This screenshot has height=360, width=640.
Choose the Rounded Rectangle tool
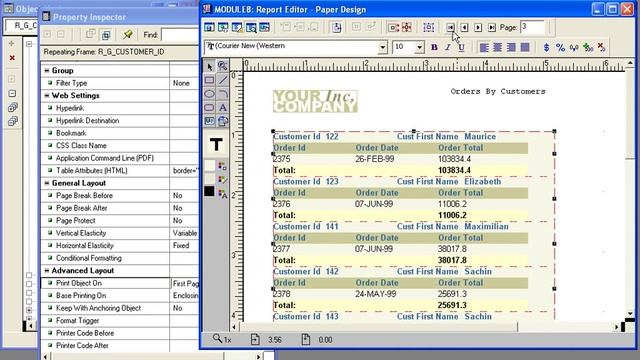pos(209,108)
